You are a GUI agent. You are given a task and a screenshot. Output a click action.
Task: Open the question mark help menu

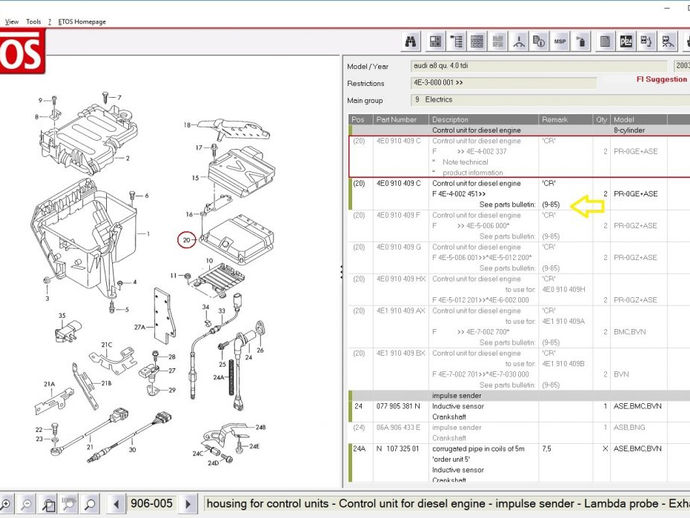(50, 22)
